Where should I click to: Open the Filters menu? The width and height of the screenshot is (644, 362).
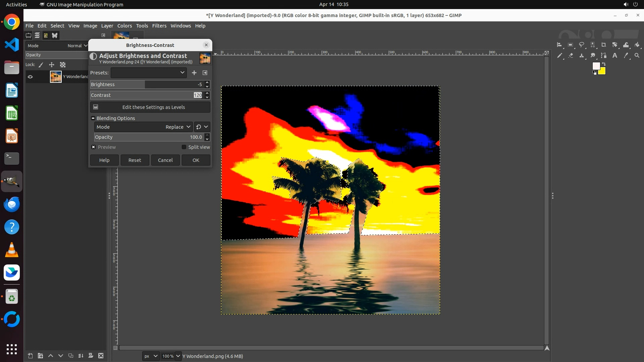pyautogui.click(x=159, y=26)
